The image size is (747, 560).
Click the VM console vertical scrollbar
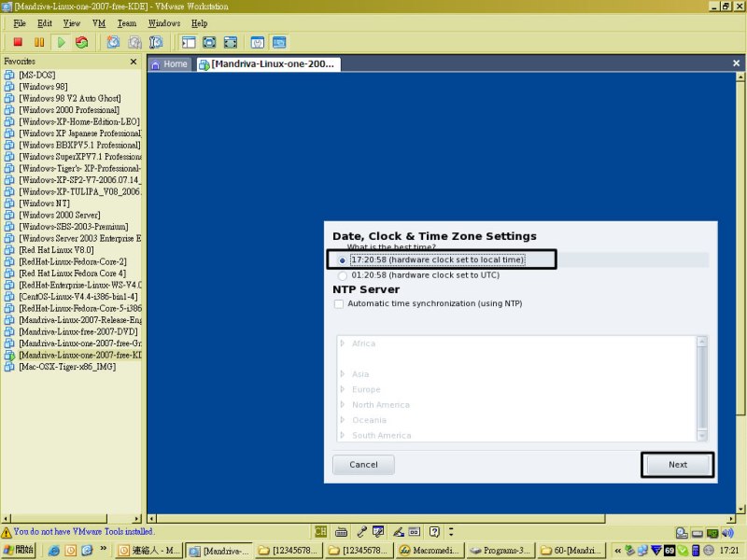click(740, 292)
